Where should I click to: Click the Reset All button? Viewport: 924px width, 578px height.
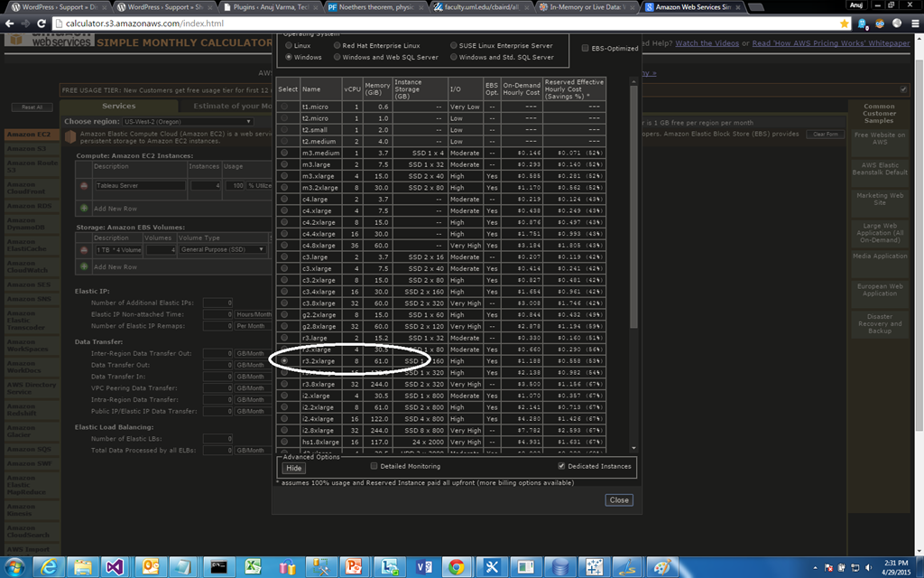[32, 107]
